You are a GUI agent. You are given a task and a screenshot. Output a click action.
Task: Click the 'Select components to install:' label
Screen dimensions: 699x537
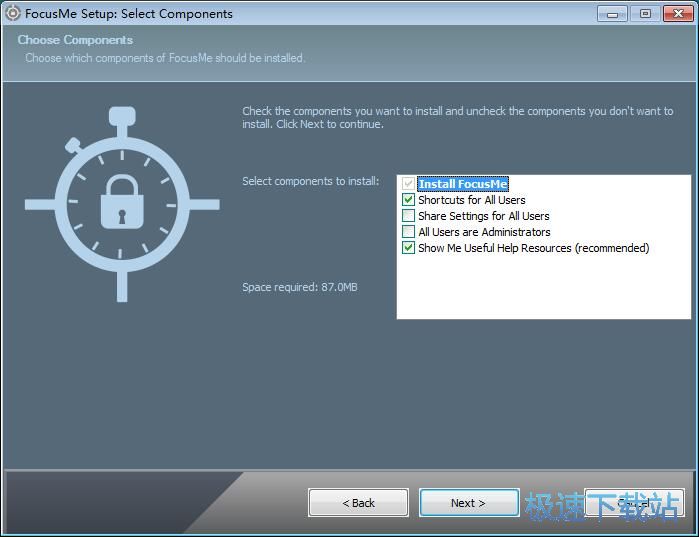311,181
